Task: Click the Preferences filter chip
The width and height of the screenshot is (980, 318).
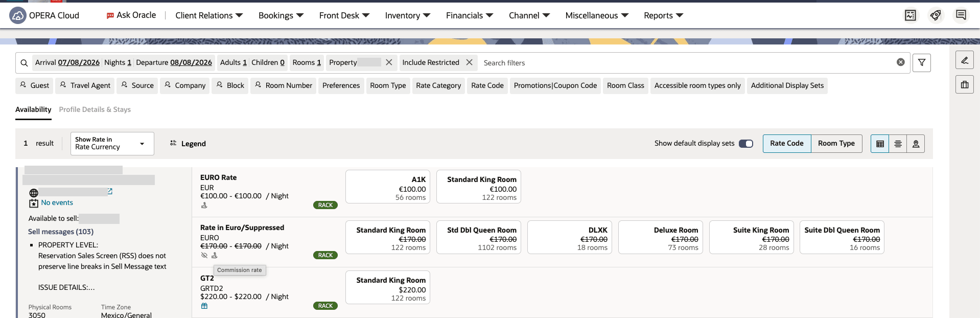Action: [341, 85]
